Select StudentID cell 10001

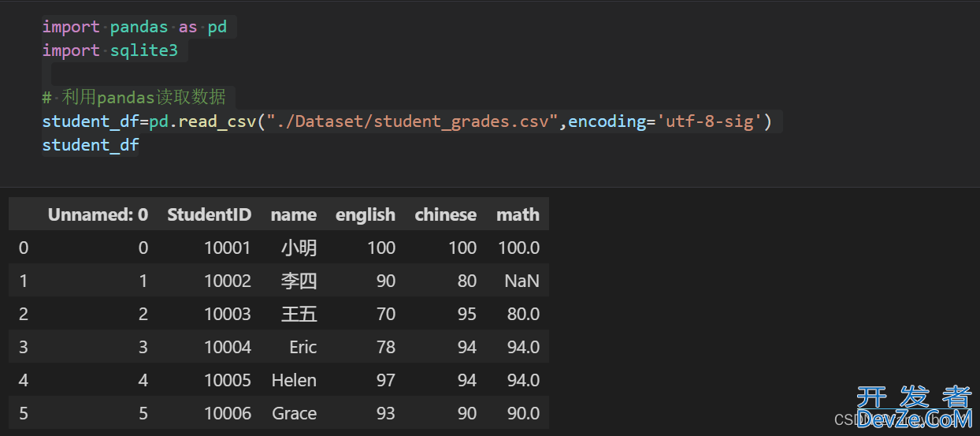[228, 248]
